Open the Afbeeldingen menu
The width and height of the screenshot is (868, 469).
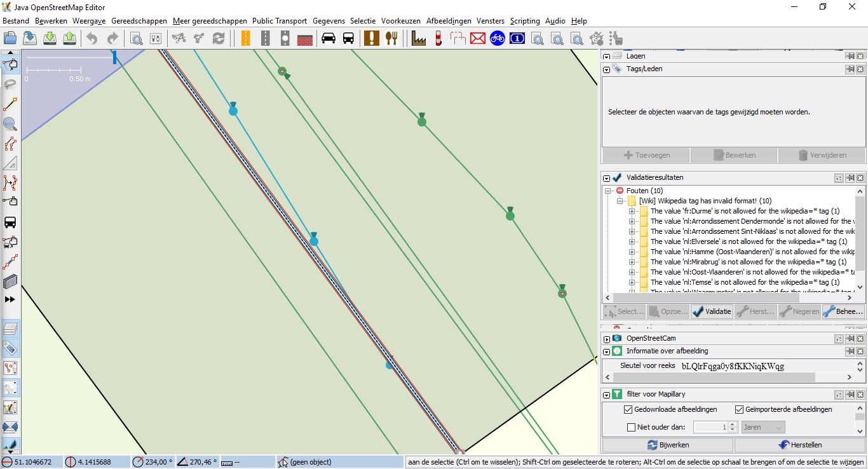[x=449, y=21]
